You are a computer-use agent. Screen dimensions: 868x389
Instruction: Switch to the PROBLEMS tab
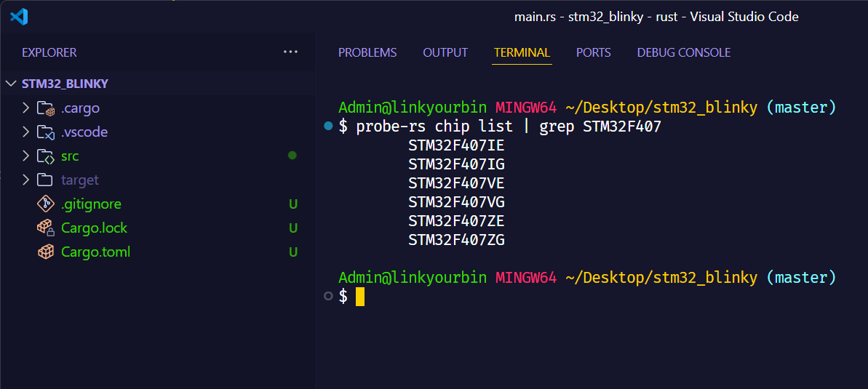click(367, 52)
